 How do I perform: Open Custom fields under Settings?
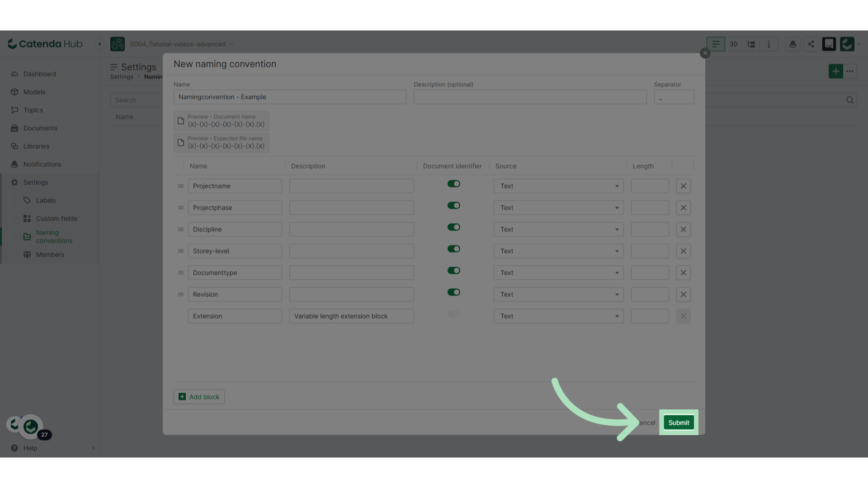57,218
